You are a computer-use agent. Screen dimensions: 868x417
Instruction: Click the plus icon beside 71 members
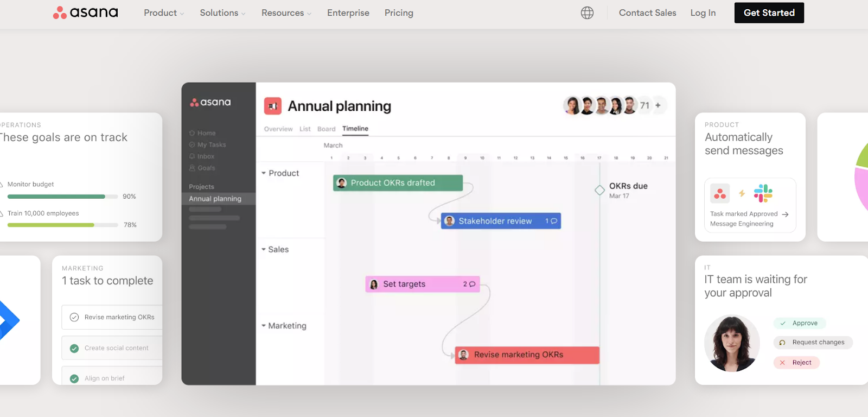click(x=658, y=105)
